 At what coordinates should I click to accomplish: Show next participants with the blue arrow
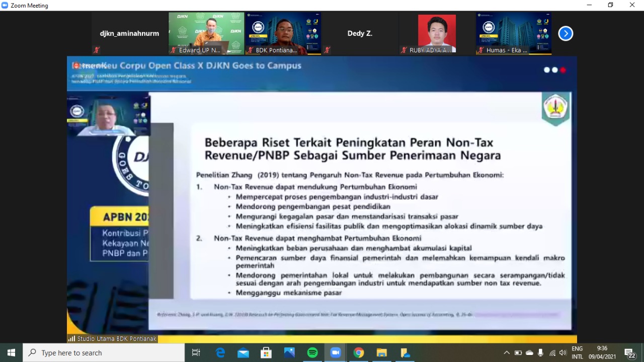[566, 34]
